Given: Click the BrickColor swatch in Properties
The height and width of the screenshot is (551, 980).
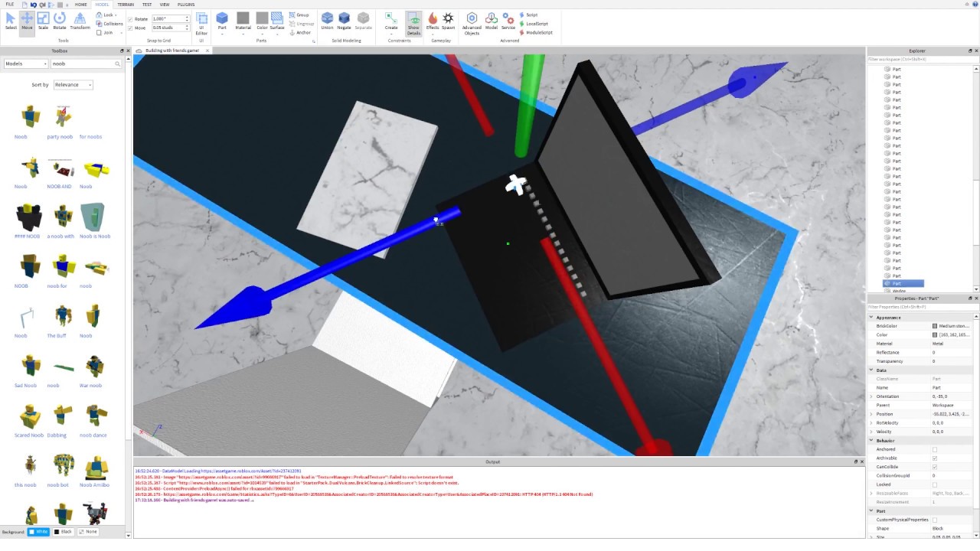Looking at the screenshot, I should tap(935, 326).
